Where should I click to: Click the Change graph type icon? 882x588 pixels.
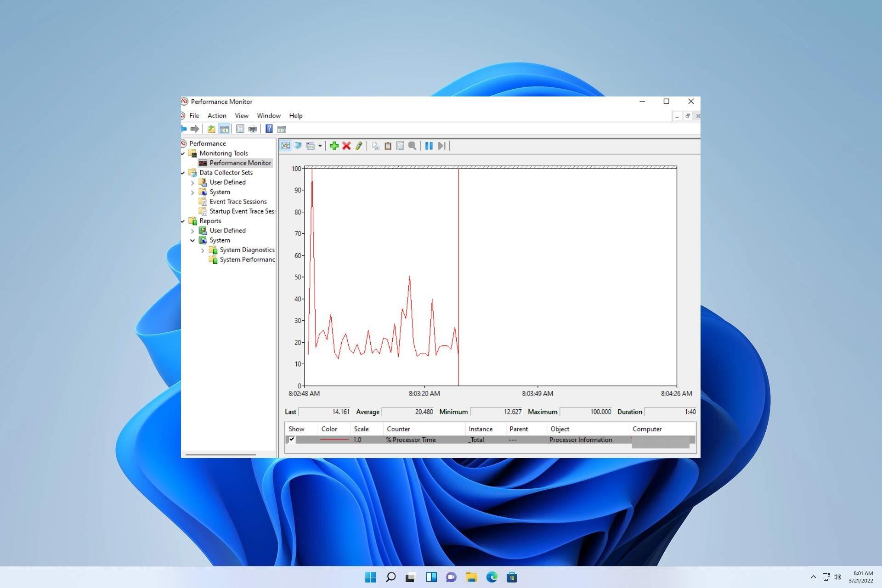pyautogui.click(x=311, y=146)
